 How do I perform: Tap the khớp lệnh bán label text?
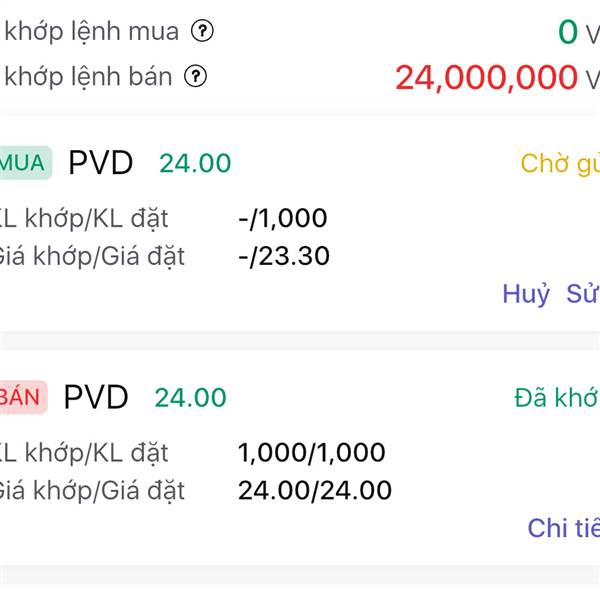(88, 77)
